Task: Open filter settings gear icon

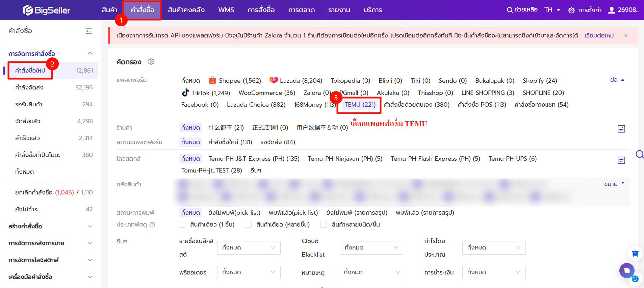Action: click(151, 61)
